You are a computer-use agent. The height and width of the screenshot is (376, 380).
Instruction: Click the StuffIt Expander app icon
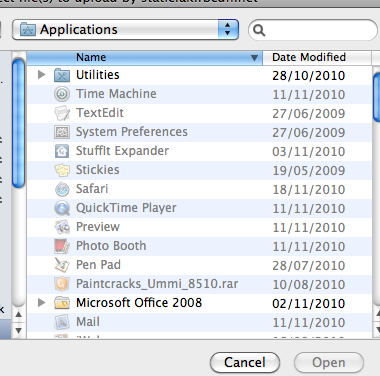click(x=62, y=151)
